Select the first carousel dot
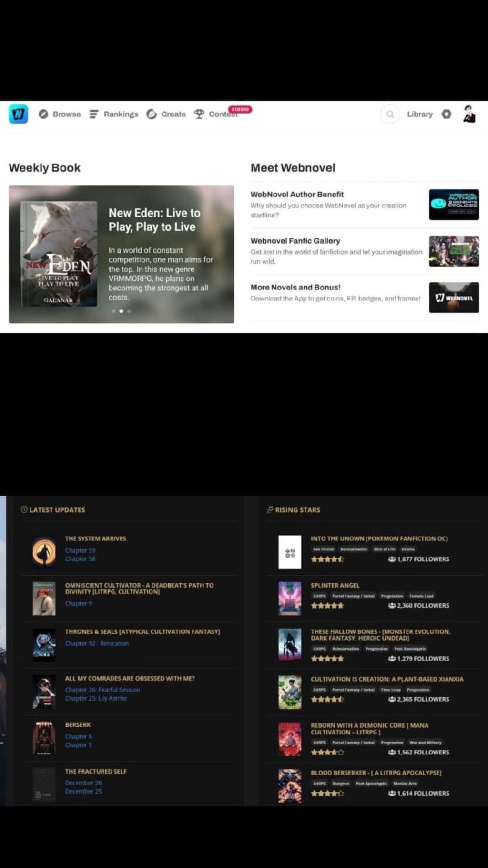Image resolution: width=488 pixels, height=868 pixels. pos(113,311)
